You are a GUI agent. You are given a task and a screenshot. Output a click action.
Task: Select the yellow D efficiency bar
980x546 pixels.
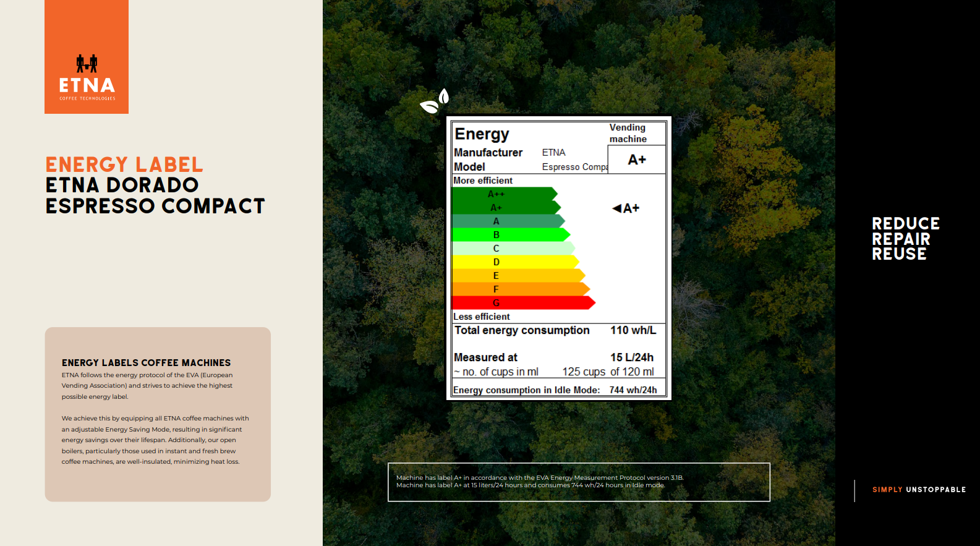tap(516, 262)
